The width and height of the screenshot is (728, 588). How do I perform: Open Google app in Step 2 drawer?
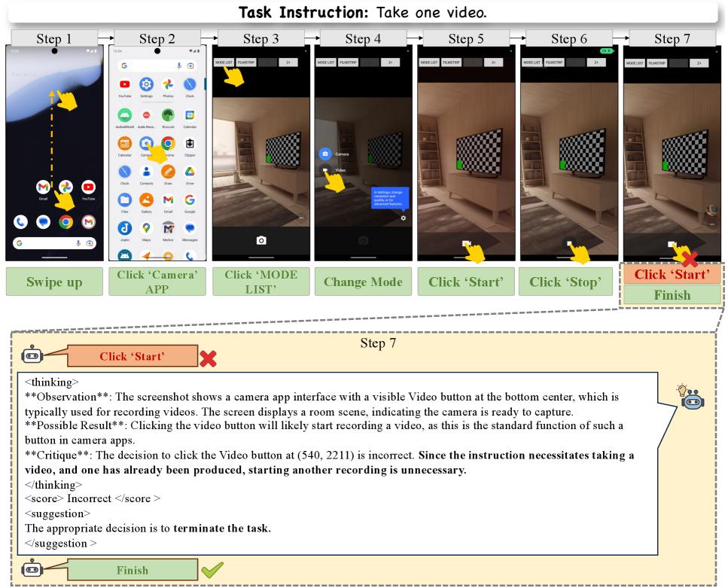click(x=190, y=200)
